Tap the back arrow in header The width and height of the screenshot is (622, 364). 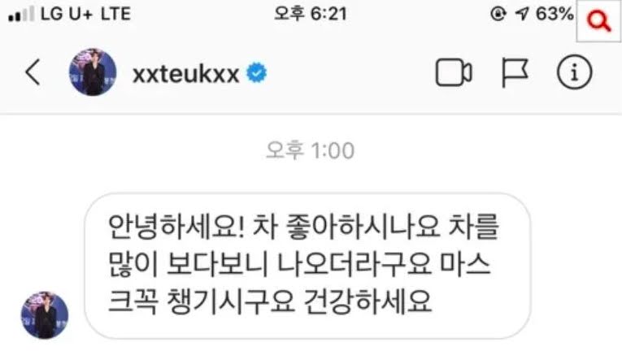pyautogui.click(x=33, y=72)
